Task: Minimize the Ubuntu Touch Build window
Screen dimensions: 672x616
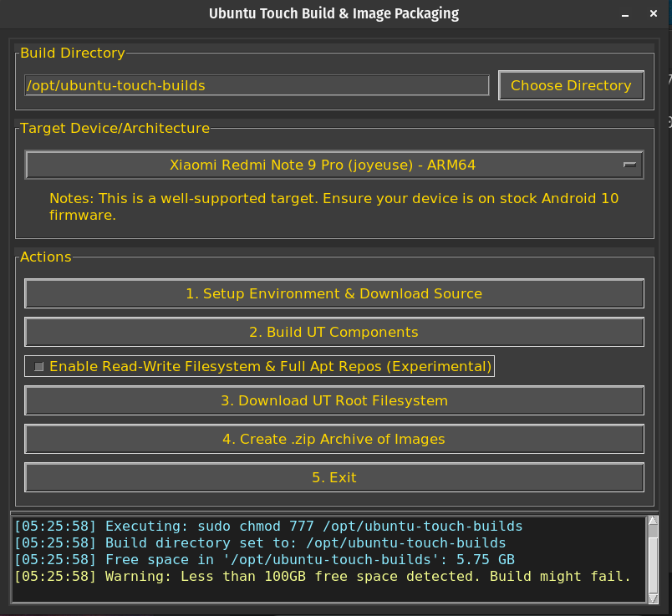Action: coord(625,14)
